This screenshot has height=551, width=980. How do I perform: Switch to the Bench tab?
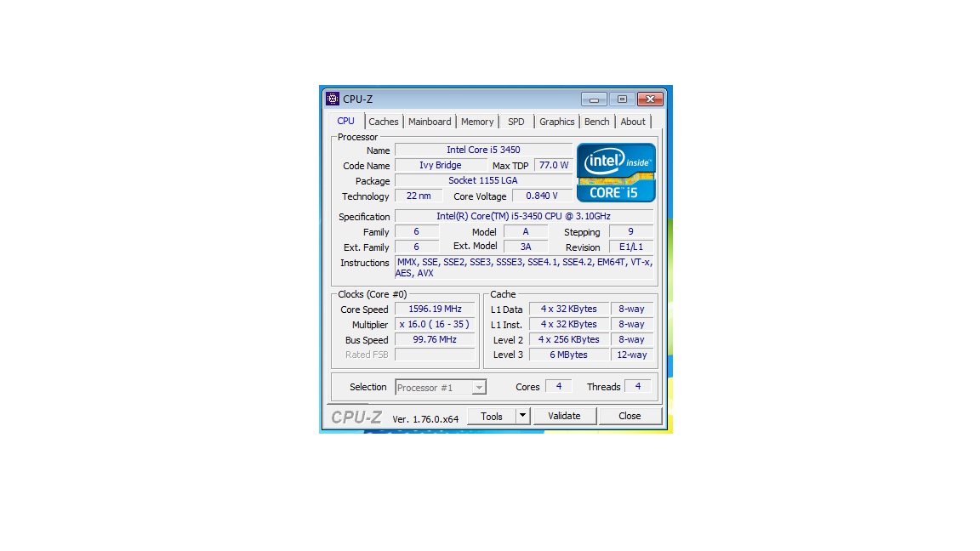click(x=596, y=122)
